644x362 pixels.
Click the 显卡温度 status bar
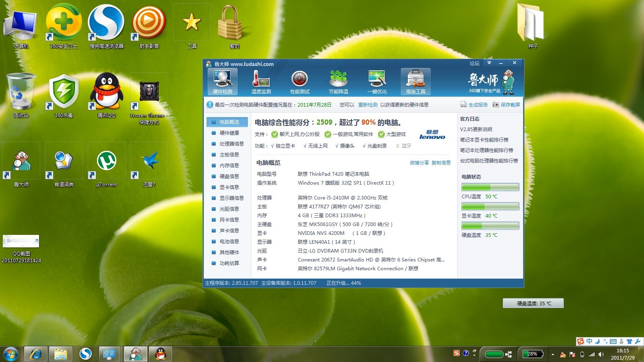click(x=490, y=206)
